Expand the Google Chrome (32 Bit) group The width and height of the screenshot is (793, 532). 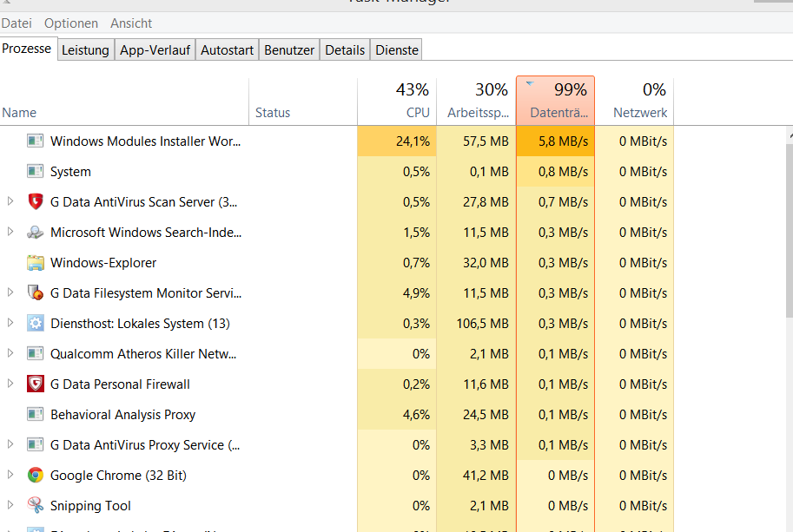tap(10, 475)
